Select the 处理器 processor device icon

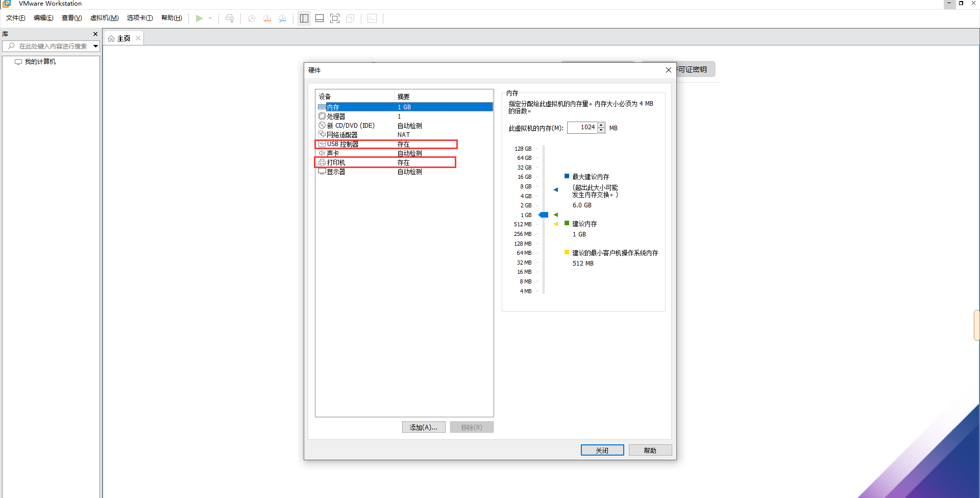pyautogui.click(x=322, y=116)
